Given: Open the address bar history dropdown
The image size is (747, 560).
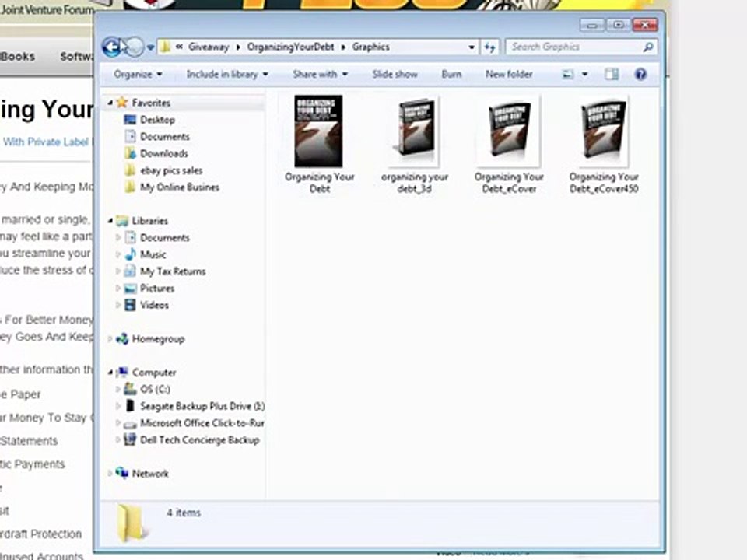Looking at the screenshot, I should [x=472, y=47].
